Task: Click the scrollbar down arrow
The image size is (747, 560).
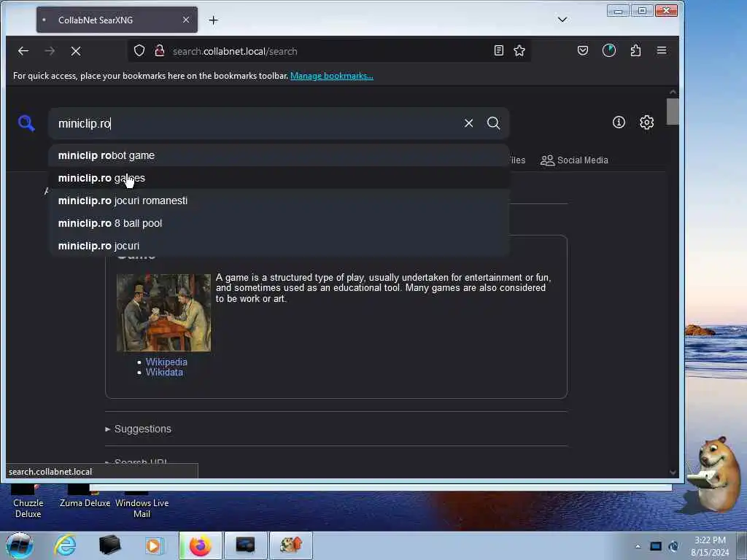Action: pyautogui.click(x=673, y=472)
